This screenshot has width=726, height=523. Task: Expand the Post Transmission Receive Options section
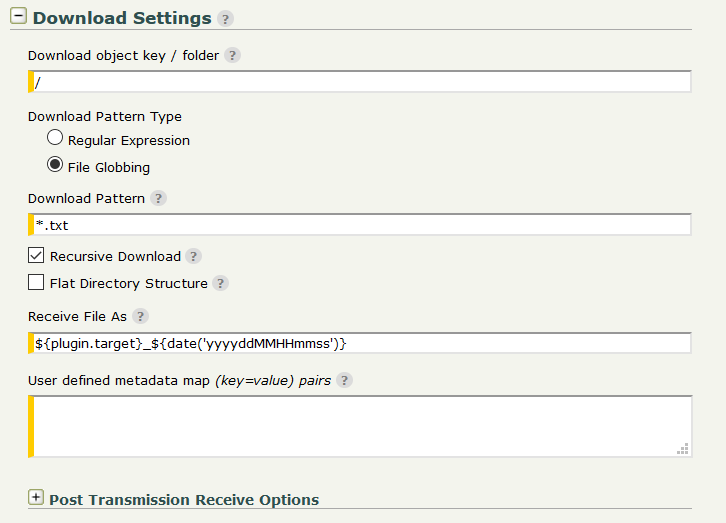point(36,497)
